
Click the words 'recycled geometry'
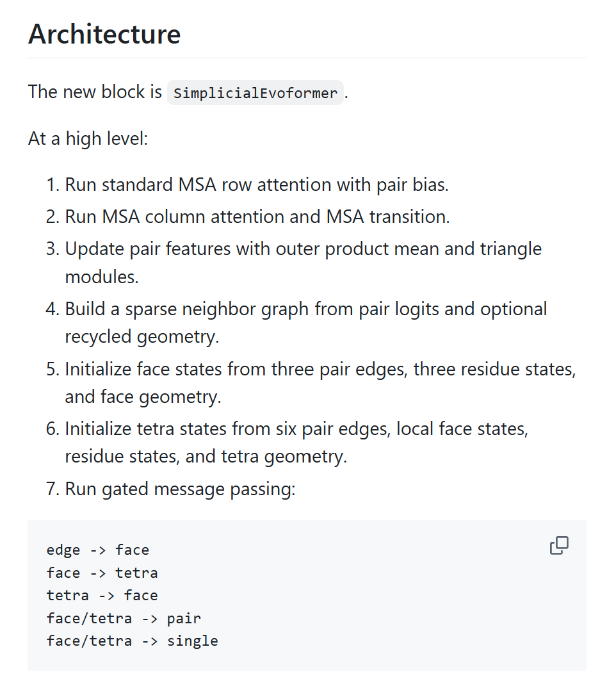(x=142, y=337)
